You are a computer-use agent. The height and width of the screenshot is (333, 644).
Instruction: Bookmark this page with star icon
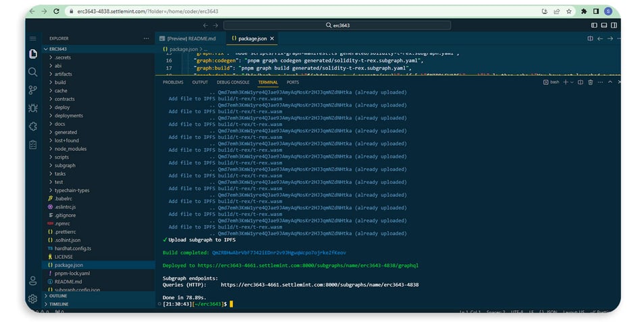pyautogui.click(x=569, y=11)
